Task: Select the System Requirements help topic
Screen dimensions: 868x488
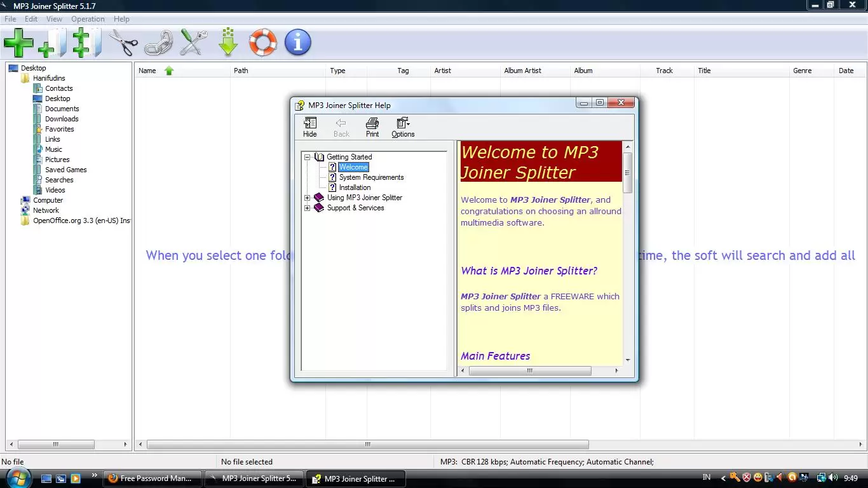Action: click(x=372, y=177)
